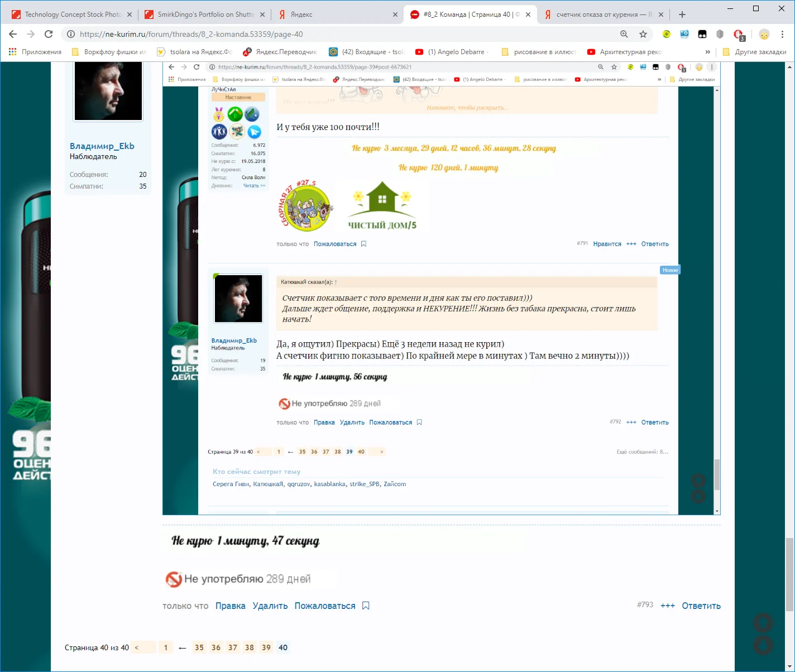795x672 pixels.
Task: Open the ← page-jump arrow in Страница 40 pagination
Action: pos(183,648)
